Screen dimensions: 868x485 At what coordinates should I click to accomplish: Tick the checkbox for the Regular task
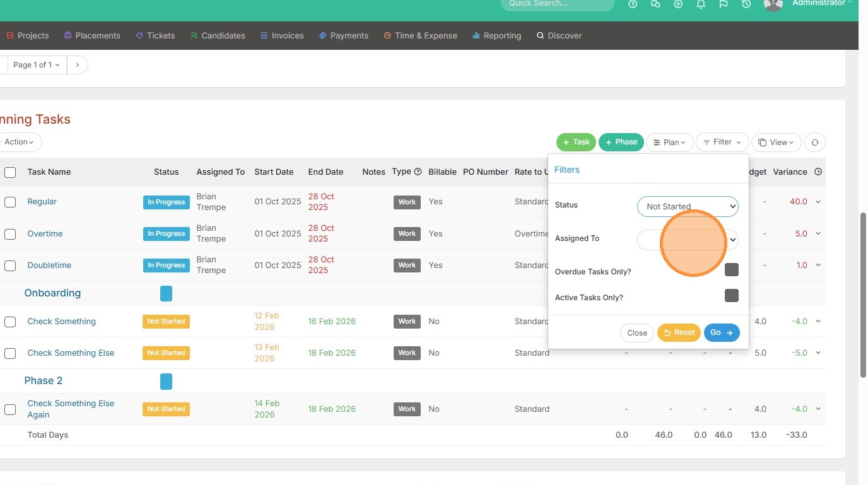pyautogui.click(x=10, y=202)
